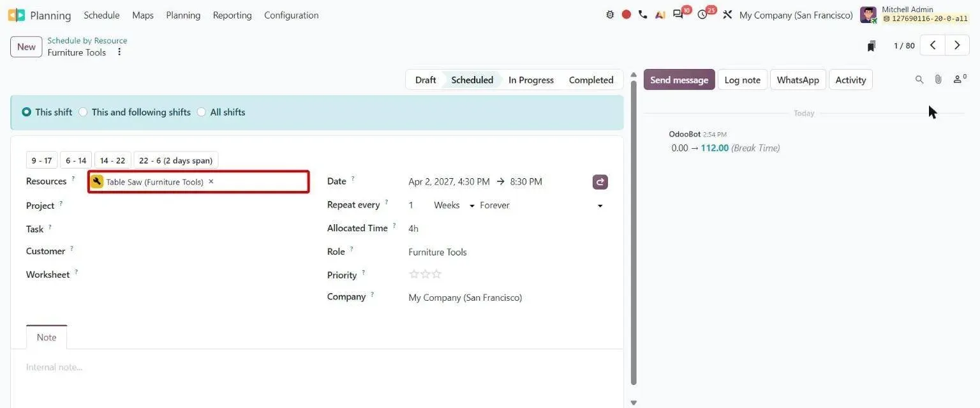Set status to Completed
The height and width of the screenshot is (408, 980).
[x=591, y=80]
